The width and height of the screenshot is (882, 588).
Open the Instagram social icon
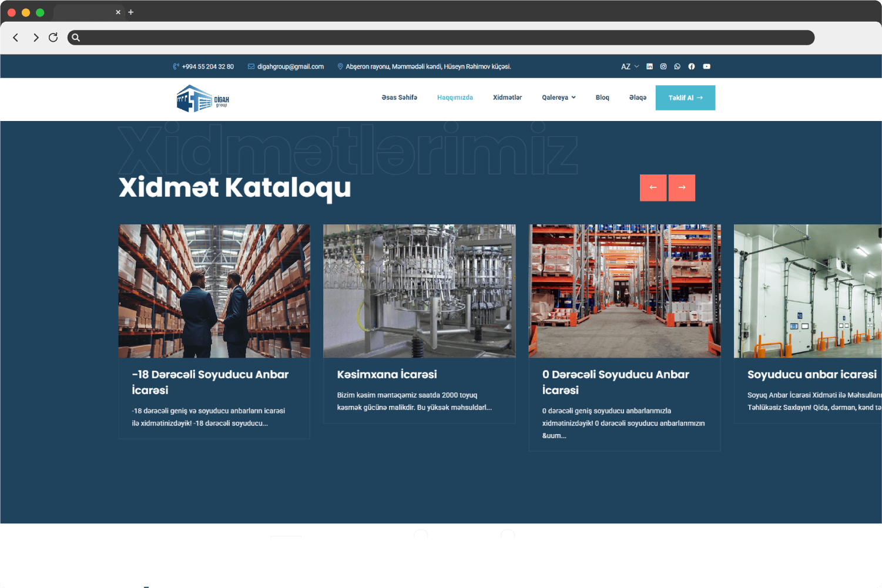(663, 66)
